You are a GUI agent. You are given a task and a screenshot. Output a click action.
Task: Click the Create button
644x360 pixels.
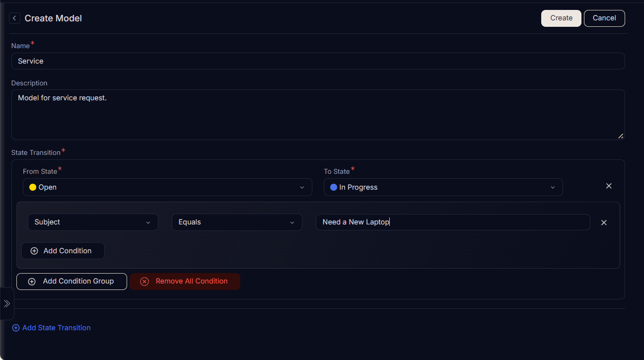point(561,18)
